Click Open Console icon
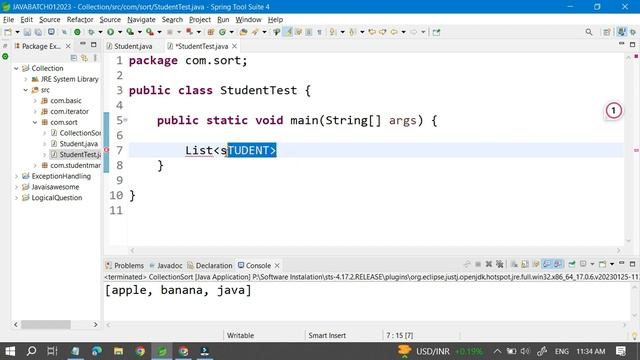 602,264
